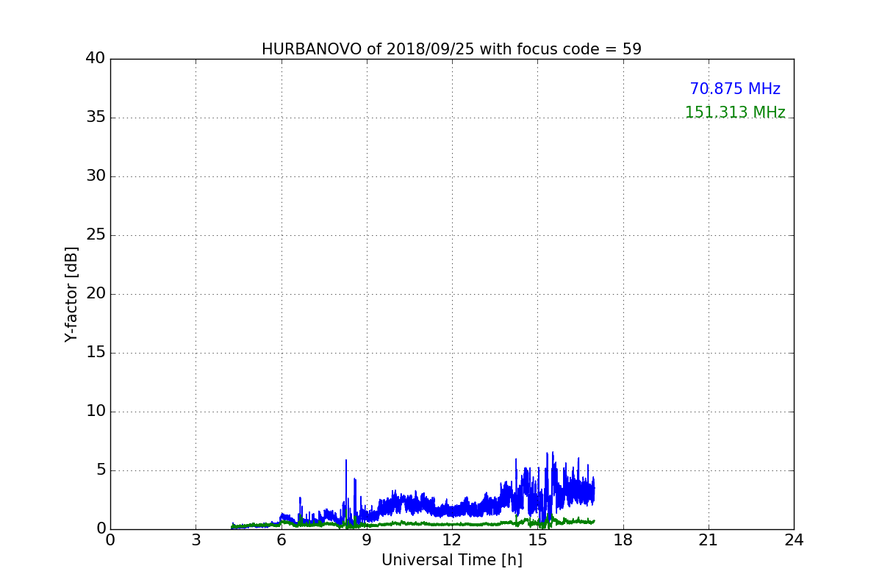Click x-axis tick label 24
This screenshot has width=882, height=588.
click(794, 540)
